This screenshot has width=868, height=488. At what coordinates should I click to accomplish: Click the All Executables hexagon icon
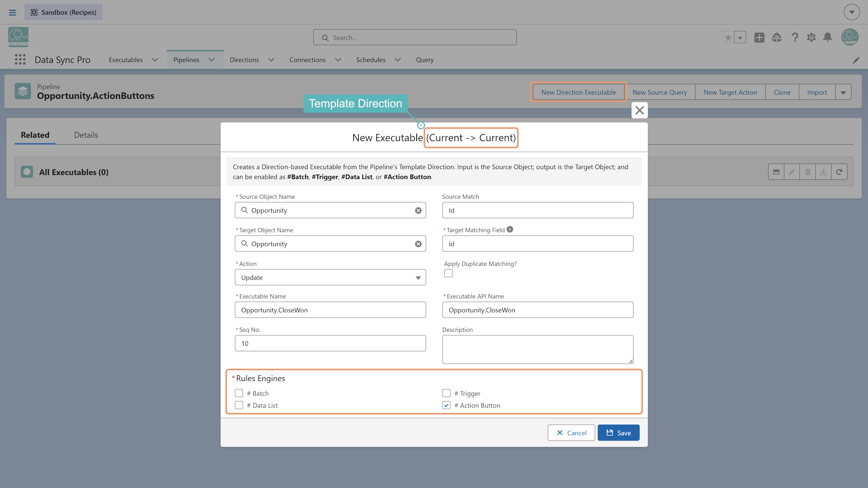pyautogui.click(x=27, y=172)
